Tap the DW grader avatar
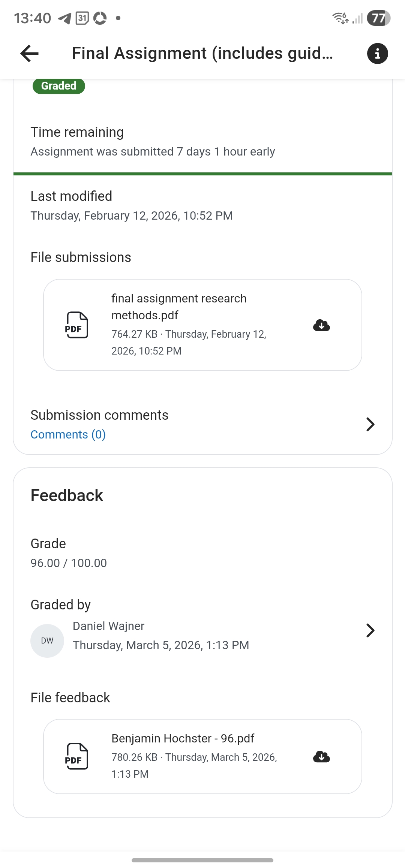405x868 pixels. coord(47,641)
